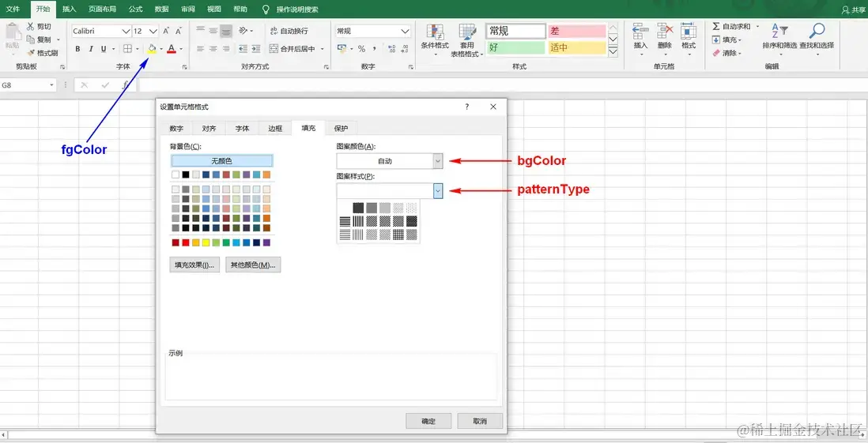868x443 pixels.
Task: Apply the Percent style icon
Action: 361,49
